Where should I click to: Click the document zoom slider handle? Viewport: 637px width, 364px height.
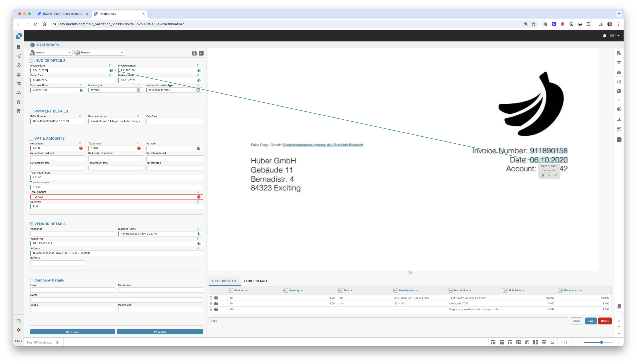pos(601,342)
